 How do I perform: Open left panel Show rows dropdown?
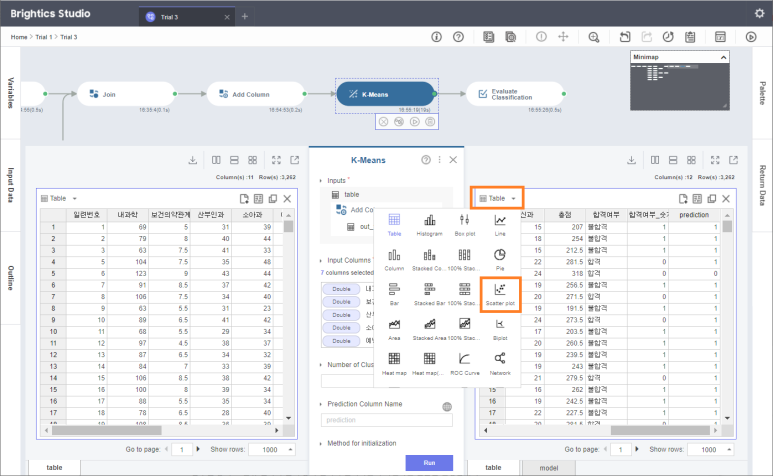tap(272, 449)
